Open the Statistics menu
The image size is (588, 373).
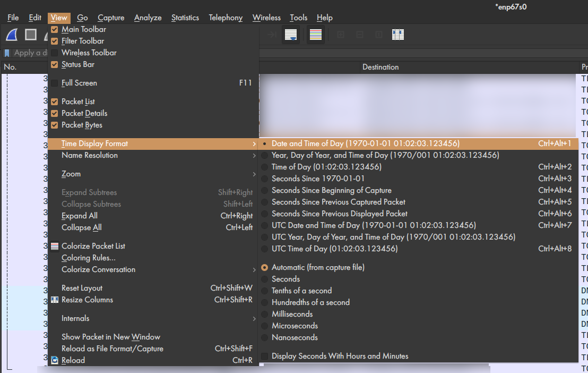tap(185, 18)
